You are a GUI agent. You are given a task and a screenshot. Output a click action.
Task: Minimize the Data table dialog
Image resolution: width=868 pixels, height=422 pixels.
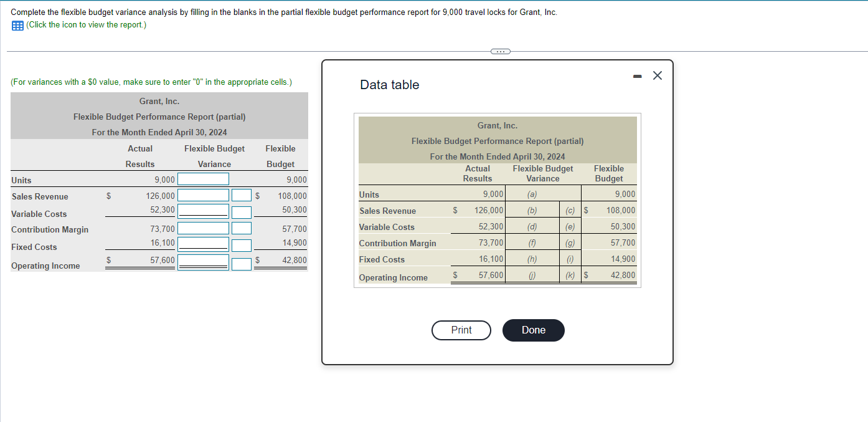[x=637, y=76]
